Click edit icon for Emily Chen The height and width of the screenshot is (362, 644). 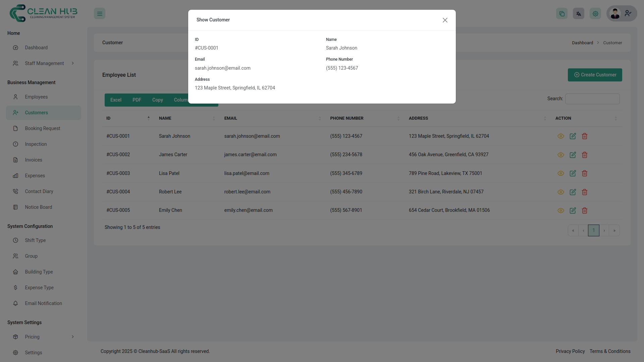(573, 210)
